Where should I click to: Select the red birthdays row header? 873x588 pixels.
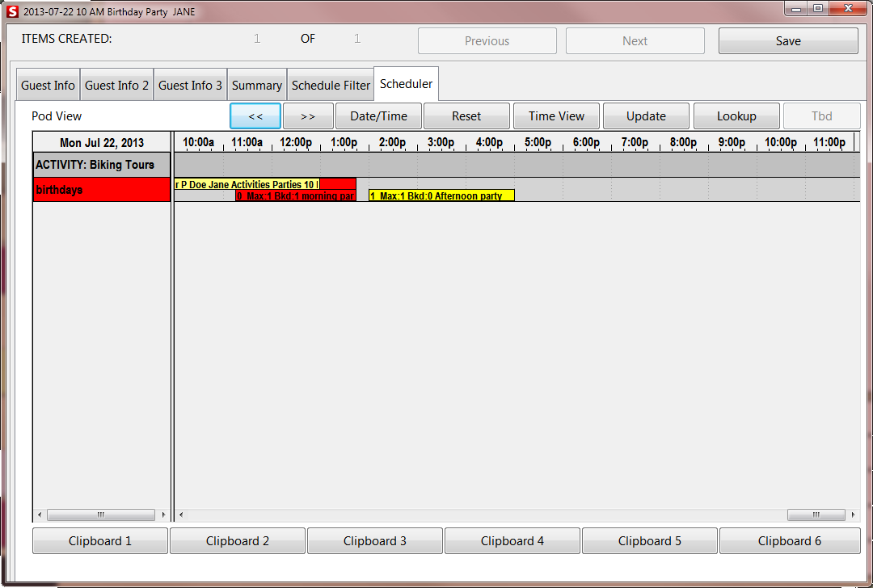click(102, 190)
